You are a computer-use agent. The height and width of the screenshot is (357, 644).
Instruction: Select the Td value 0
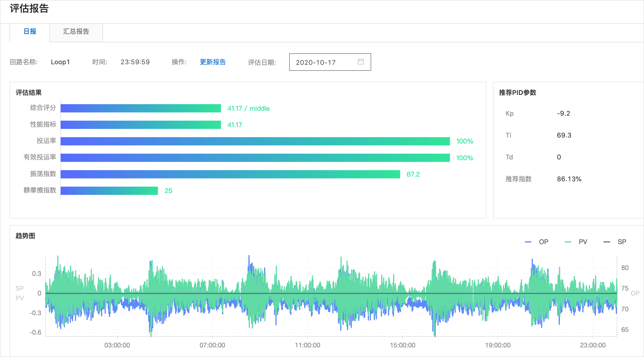click(559, 157)
